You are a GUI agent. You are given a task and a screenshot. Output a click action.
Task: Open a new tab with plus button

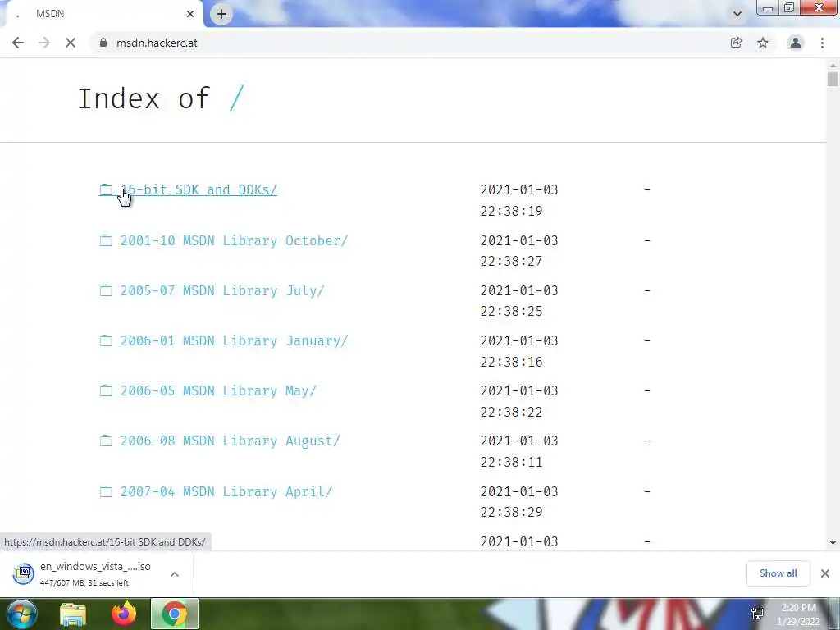click(x=221, y=14)
